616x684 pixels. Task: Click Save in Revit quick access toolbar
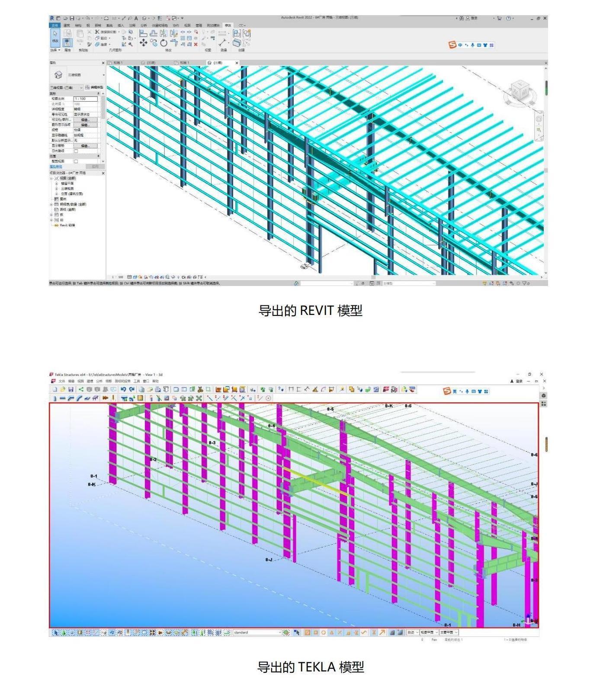pos(72,18)
